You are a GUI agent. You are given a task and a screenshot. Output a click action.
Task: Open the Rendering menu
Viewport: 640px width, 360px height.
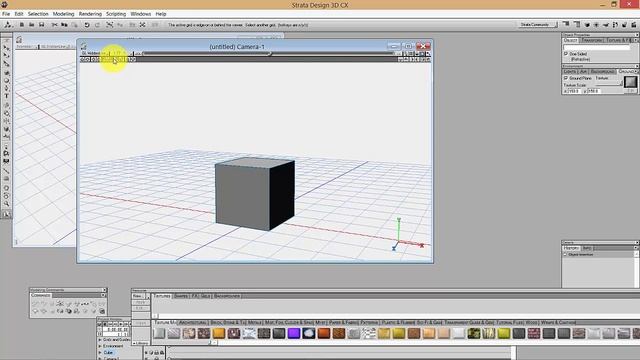[90, 14]
